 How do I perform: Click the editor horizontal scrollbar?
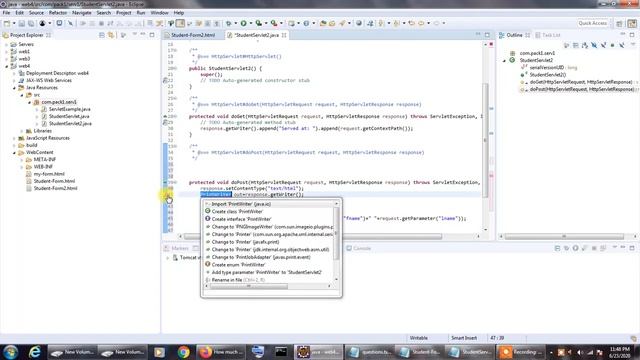click(x=313, y=236)
